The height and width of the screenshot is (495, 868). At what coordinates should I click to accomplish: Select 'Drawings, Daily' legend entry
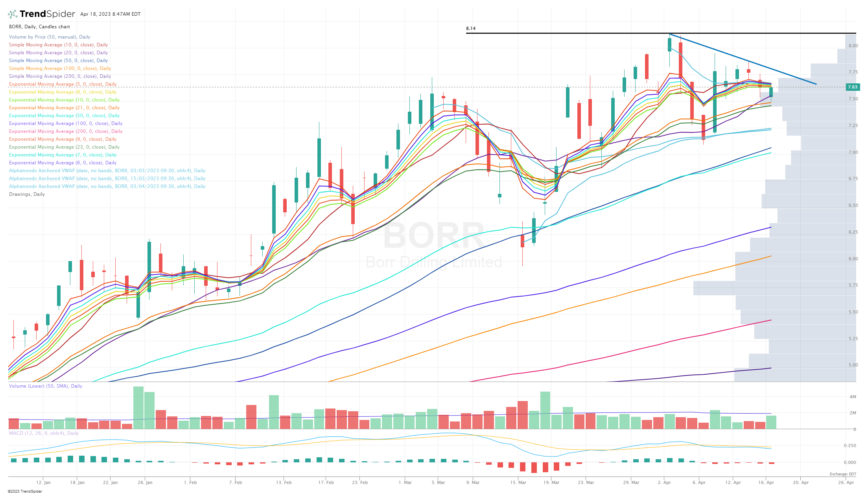(27, 194)
